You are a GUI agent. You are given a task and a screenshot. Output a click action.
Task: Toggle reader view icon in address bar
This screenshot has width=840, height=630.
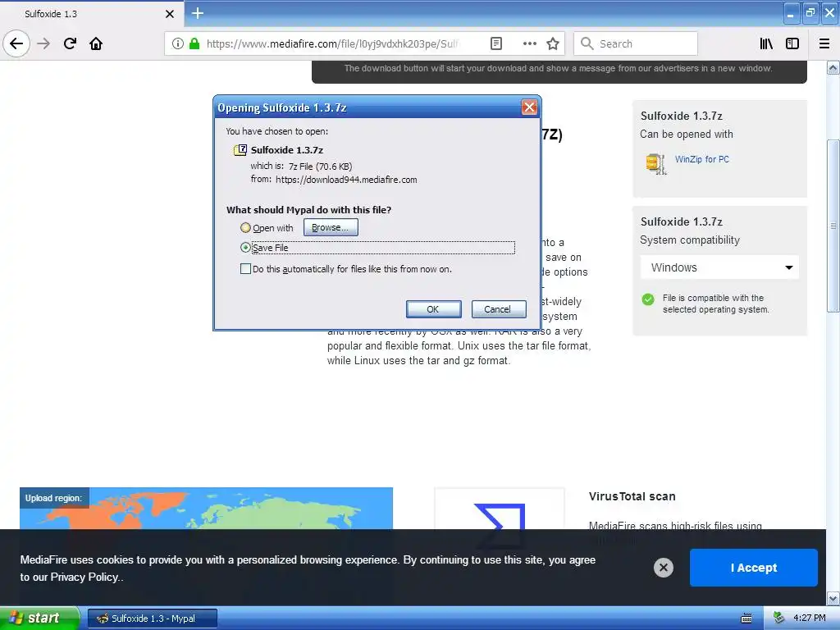click(x=496, y=43)
